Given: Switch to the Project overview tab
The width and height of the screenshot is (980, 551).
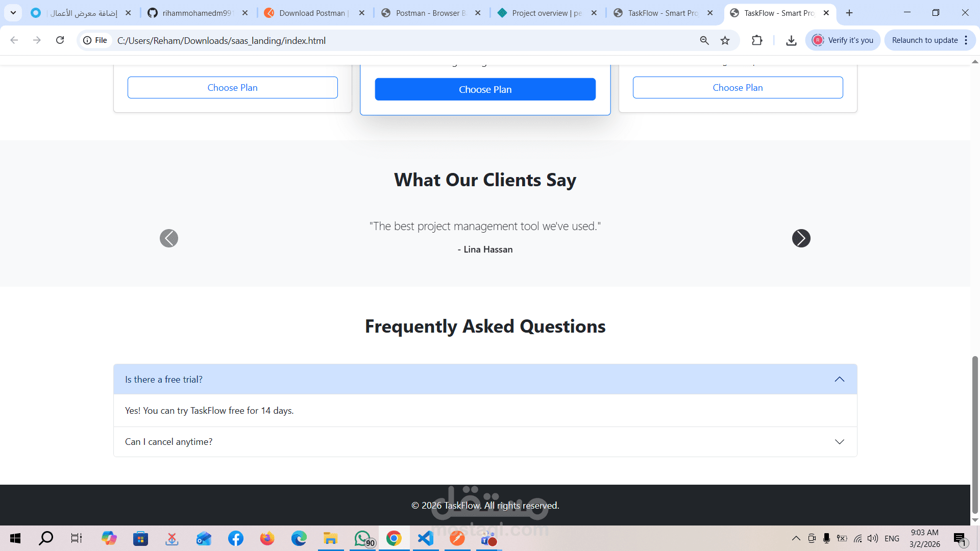Looking at the screenshot, I should point(546,13).
